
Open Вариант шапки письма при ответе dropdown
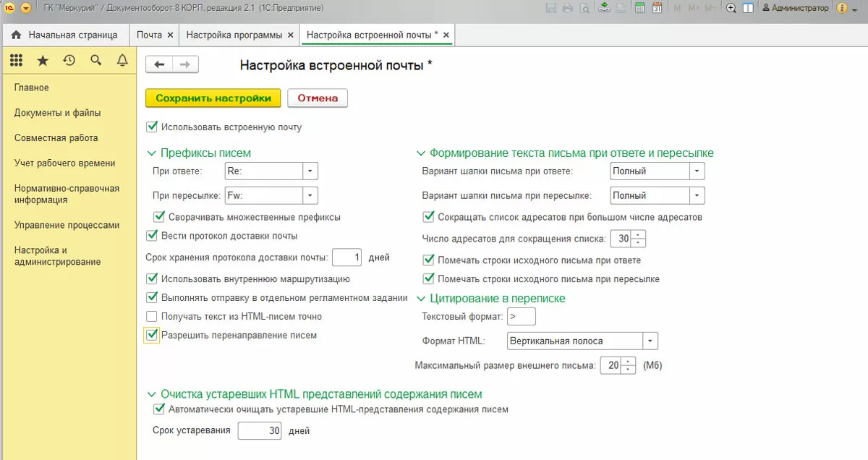click(697, 171)
